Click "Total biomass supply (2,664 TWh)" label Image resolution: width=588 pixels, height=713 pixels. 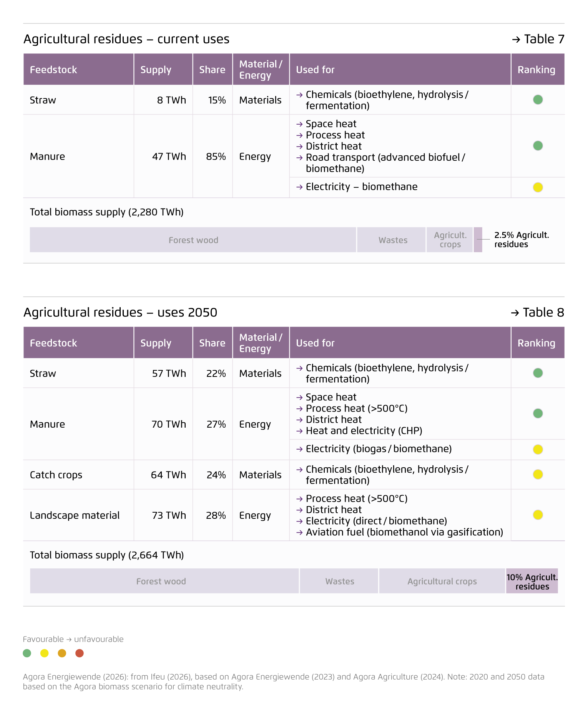point(107,555)
